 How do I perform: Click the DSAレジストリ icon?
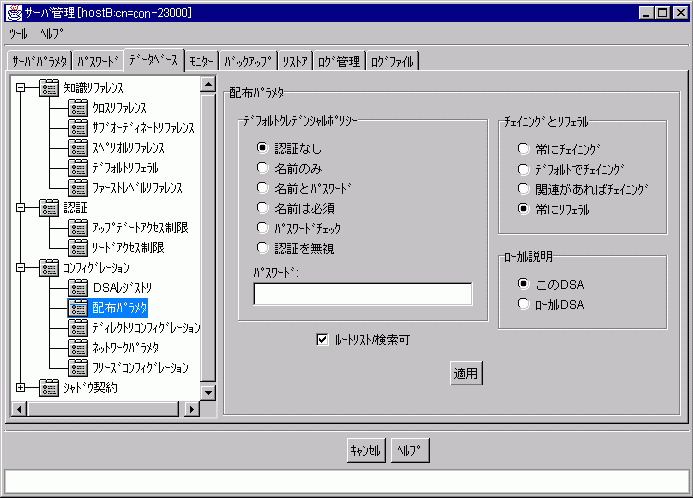pyautogui.click(x=78, y=288)
